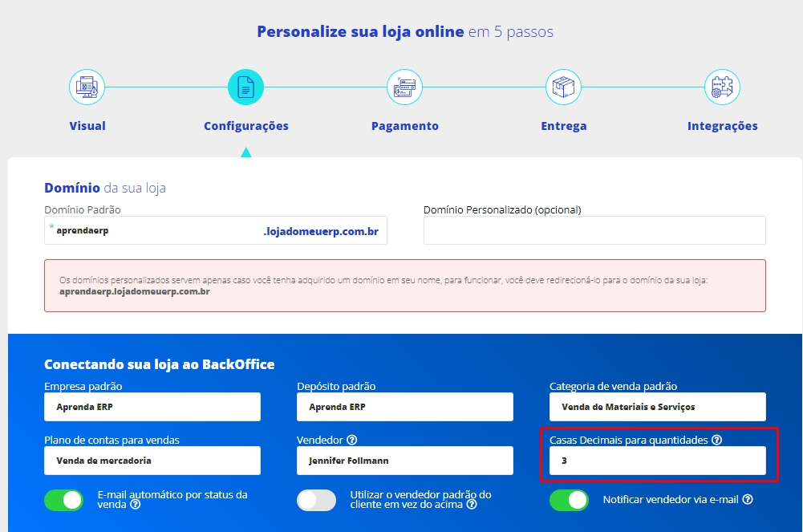Image resolution: width=803 pixels, height=532 pixels.
Task: Click the Casas Decimais quantity field
Action: click(x=657, y=461)
